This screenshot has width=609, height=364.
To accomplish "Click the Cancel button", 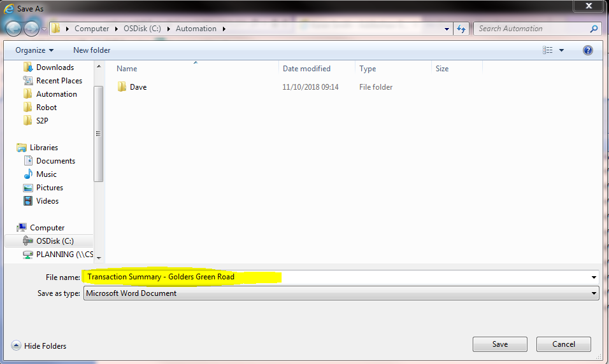I will [x=564, y=344].
